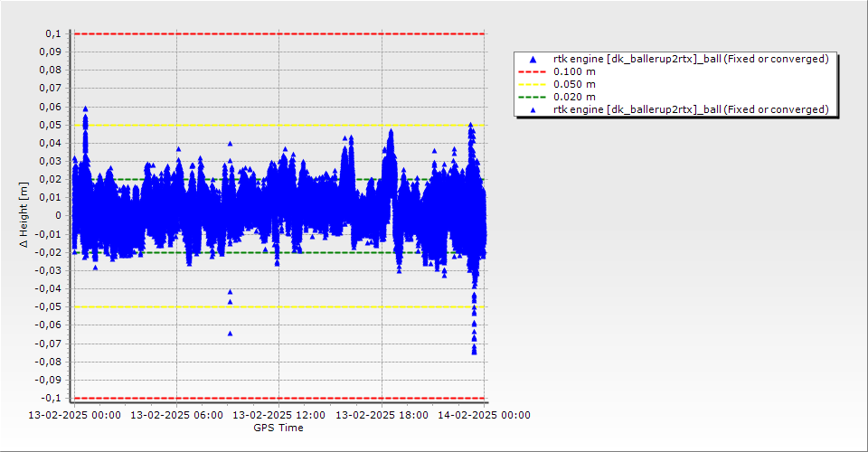Click the lowest isolated data point near -0,064

tap(231, 334)
